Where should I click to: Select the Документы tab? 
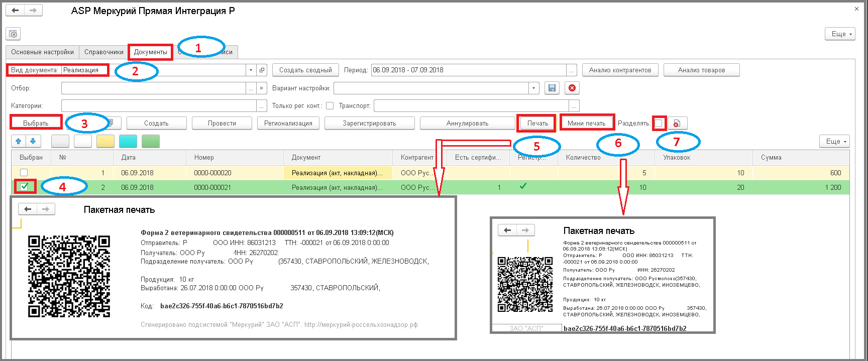pos(151,52)
